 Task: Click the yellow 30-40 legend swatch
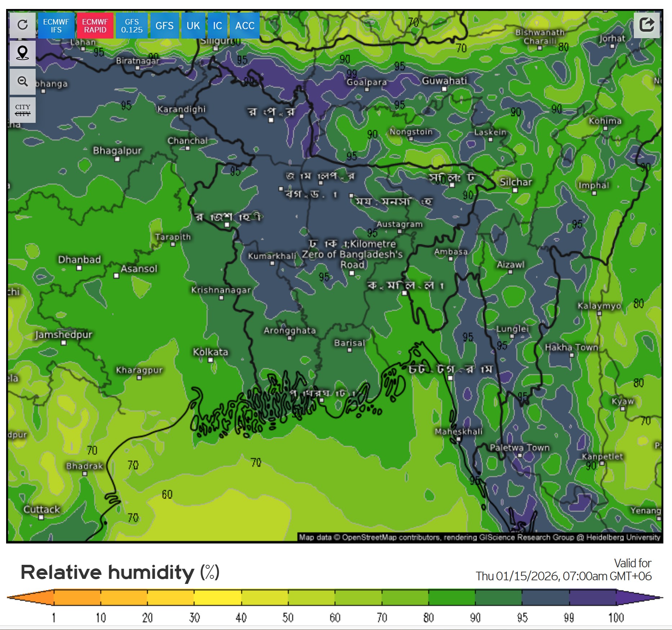click(218, 597)
